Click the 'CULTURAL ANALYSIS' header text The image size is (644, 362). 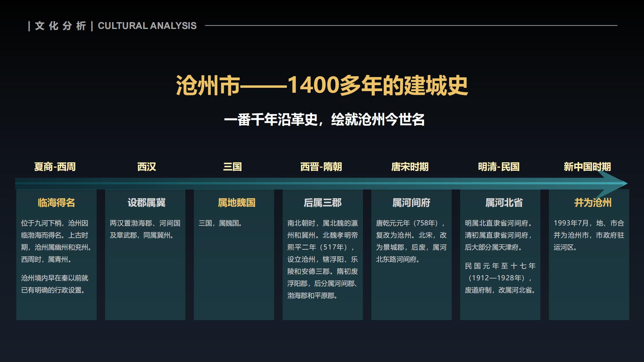coord(147,26)
